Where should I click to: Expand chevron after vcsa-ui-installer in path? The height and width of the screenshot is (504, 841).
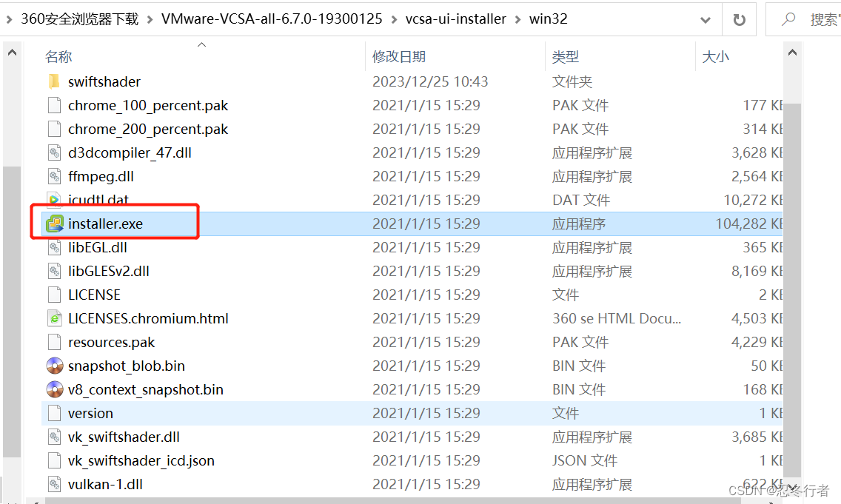[518, 20]
